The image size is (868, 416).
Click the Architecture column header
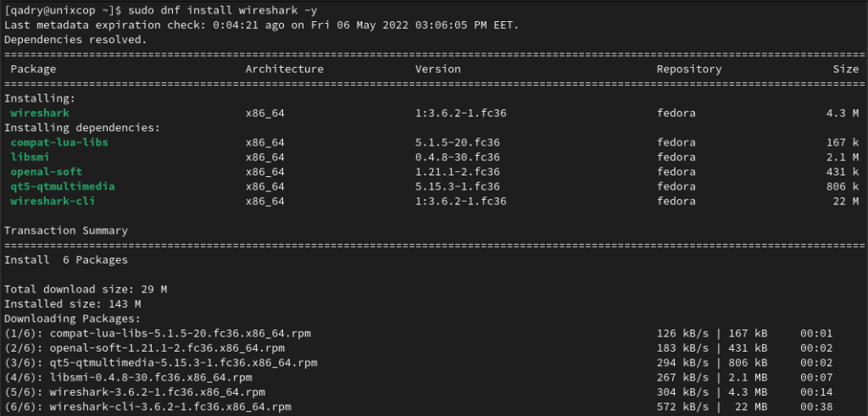click(x=285, y=69)
